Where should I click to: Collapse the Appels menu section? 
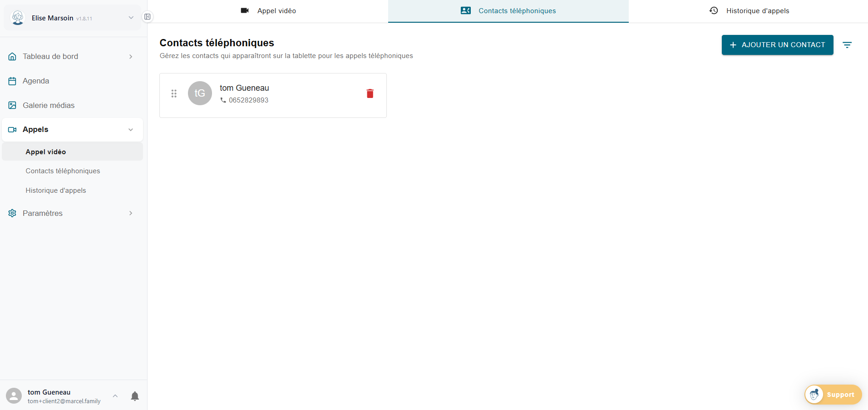[131, 130]
